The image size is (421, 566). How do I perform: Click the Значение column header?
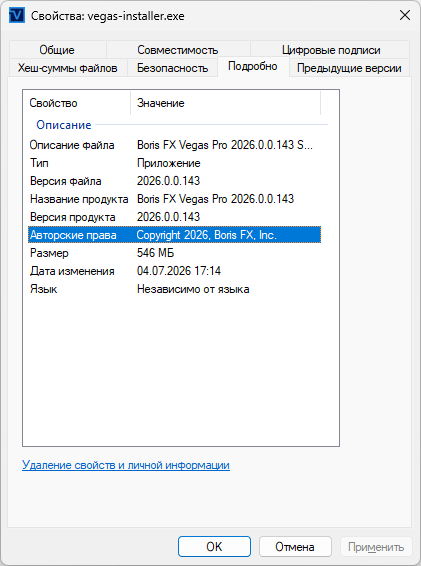pos(225,103)
